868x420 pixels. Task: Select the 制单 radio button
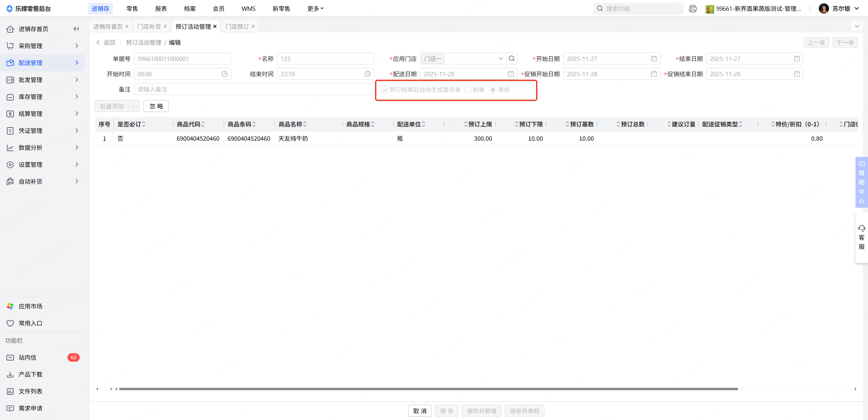468,90
